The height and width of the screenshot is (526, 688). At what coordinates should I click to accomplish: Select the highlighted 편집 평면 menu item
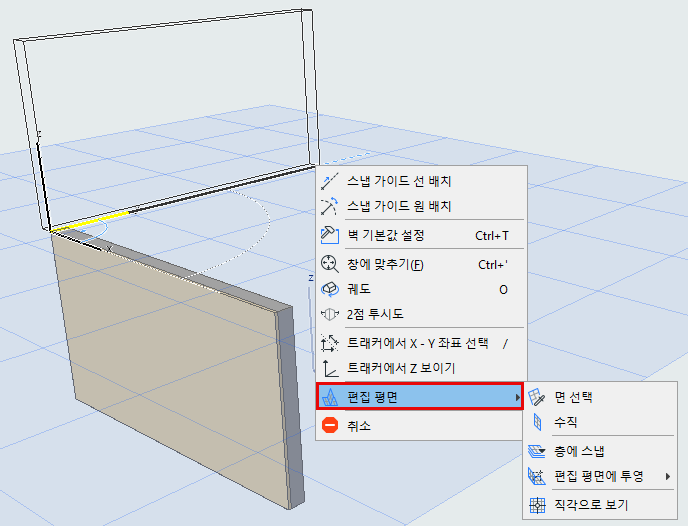420,397
